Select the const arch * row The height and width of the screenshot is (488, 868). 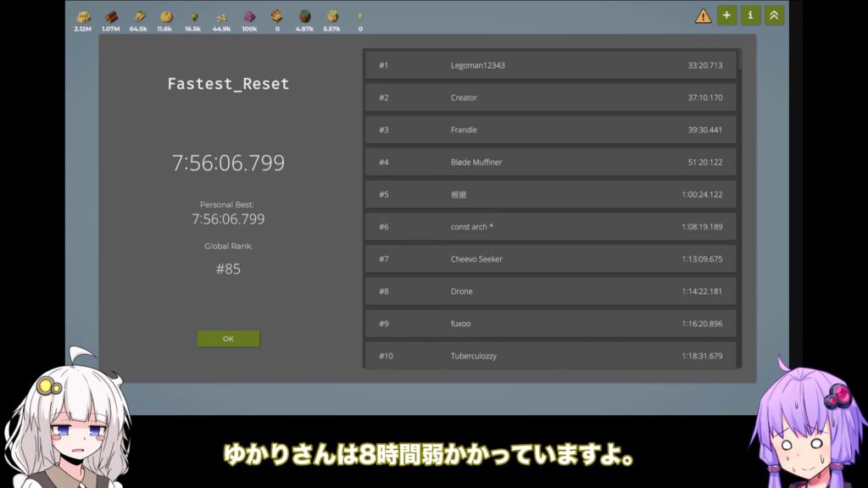(x=550, y=227)
